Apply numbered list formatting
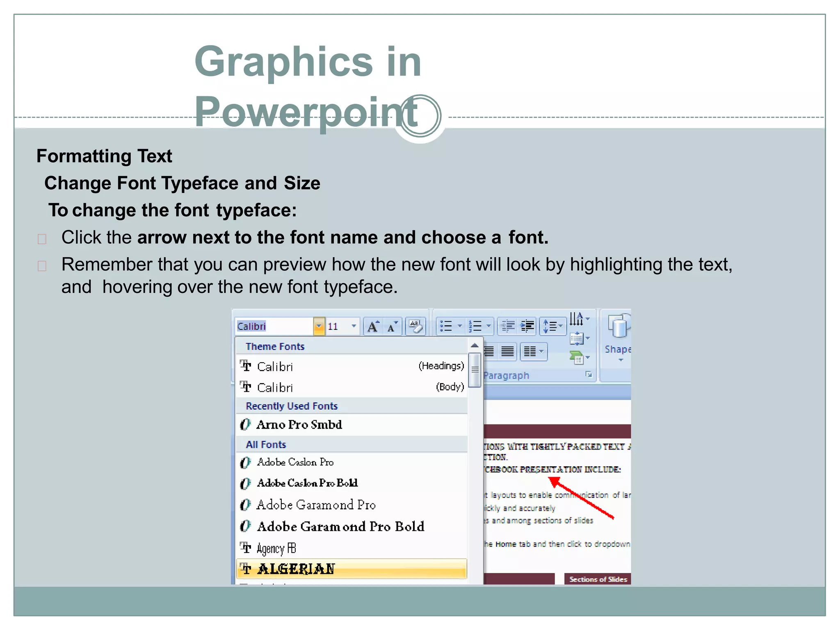The width and height of the screenshot is (840, 630). (475, 326)
